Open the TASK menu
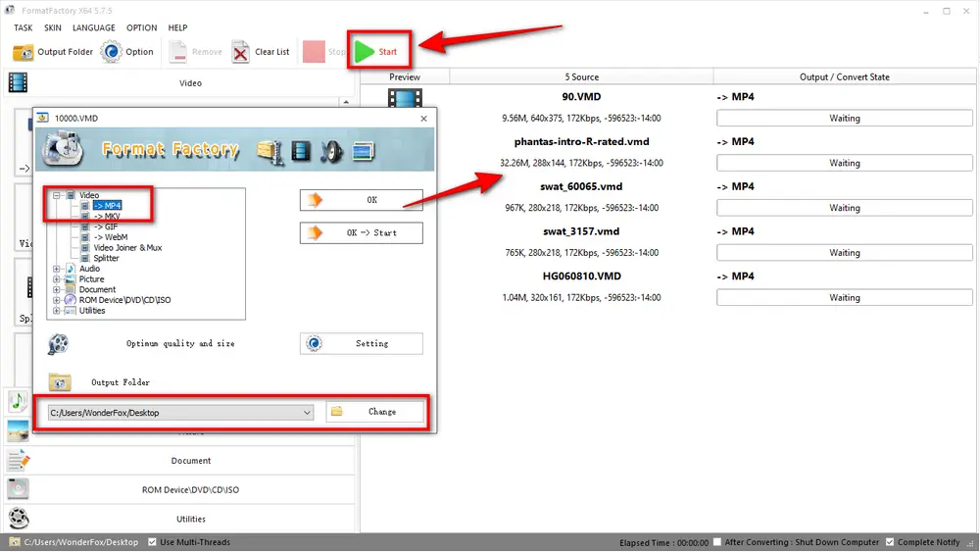The width and height of the screenshot is (980, 552). click(24, 27)
